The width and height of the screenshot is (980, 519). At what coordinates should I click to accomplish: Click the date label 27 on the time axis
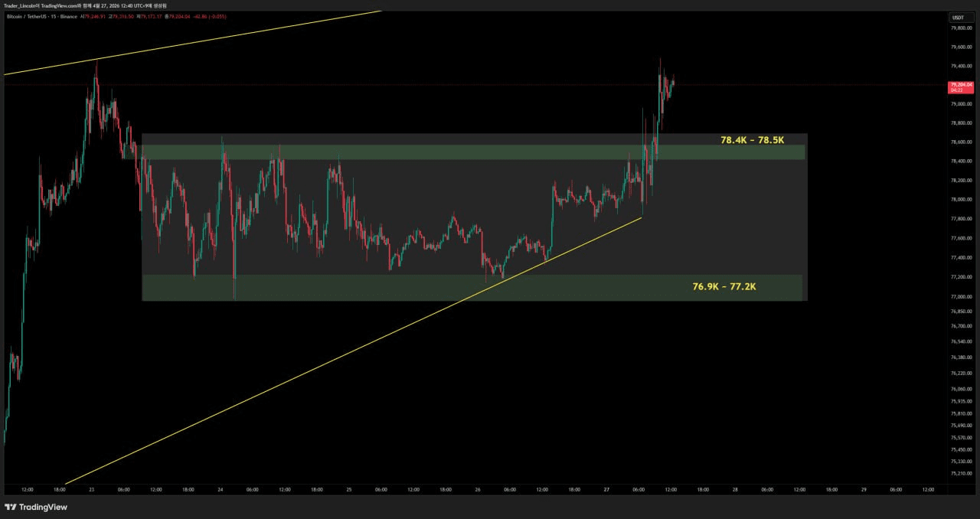click(606, 489)
